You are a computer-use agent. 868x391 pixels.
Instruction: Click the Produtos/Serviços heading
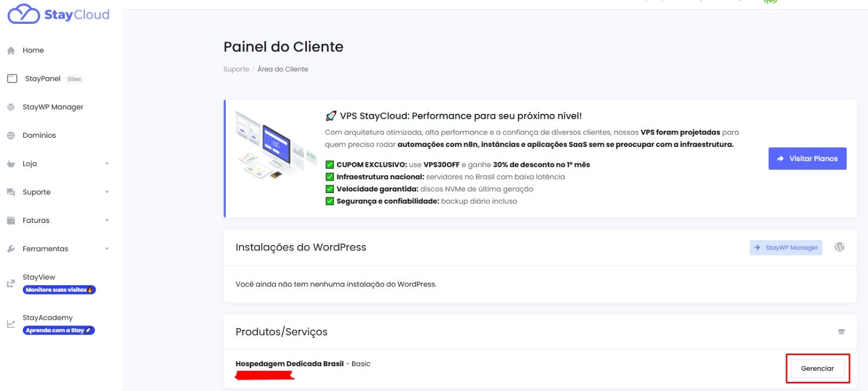pyautogui.click(x=282, y=332)
